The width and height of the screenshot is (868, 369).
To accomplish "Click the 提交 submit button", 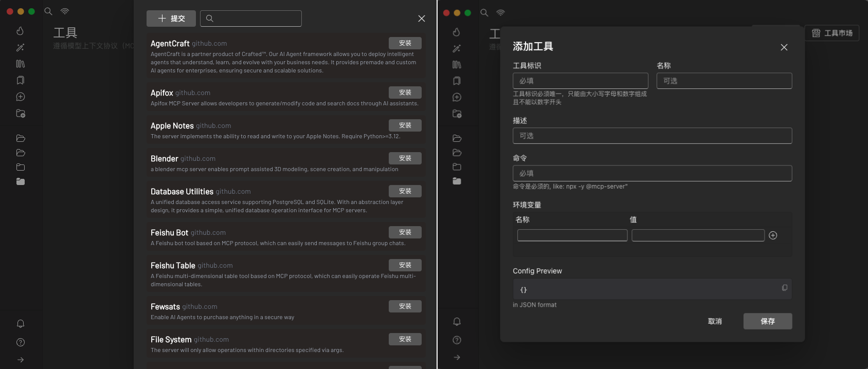I will coord(171,19).
